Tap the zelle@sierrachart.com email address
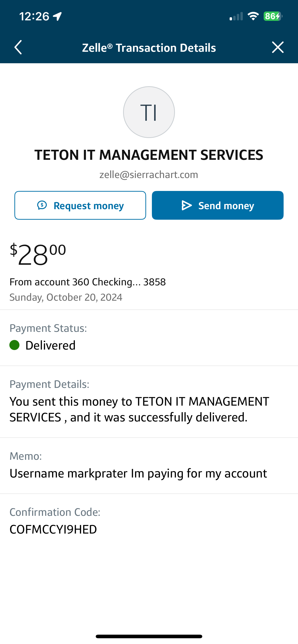Image resolution: width=298 pixels, height=644 pixels. tap(149, 174)
